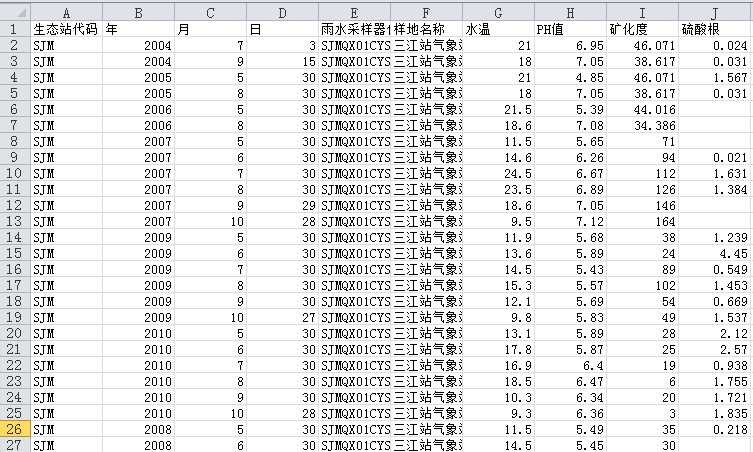This screenshot has height=452, width=753.
Task: Click month value 10 in row 13
Action: 210,221
